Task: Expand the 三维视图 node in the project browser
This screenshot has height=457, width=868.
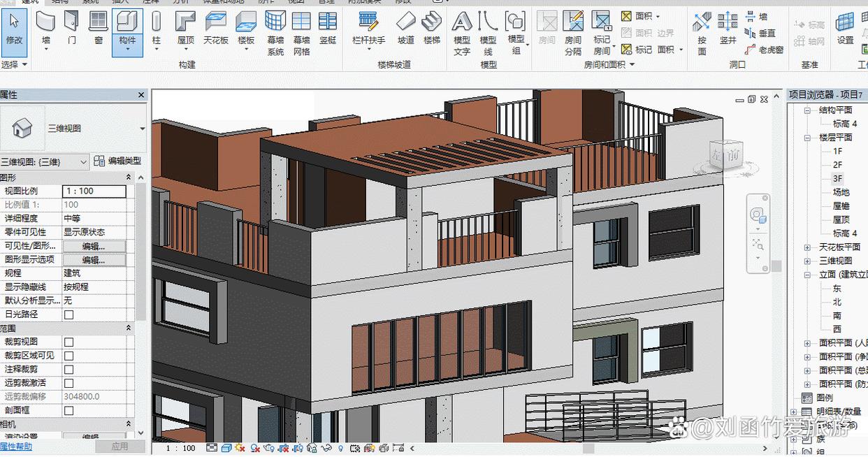Action: click(x=807, y=261)
